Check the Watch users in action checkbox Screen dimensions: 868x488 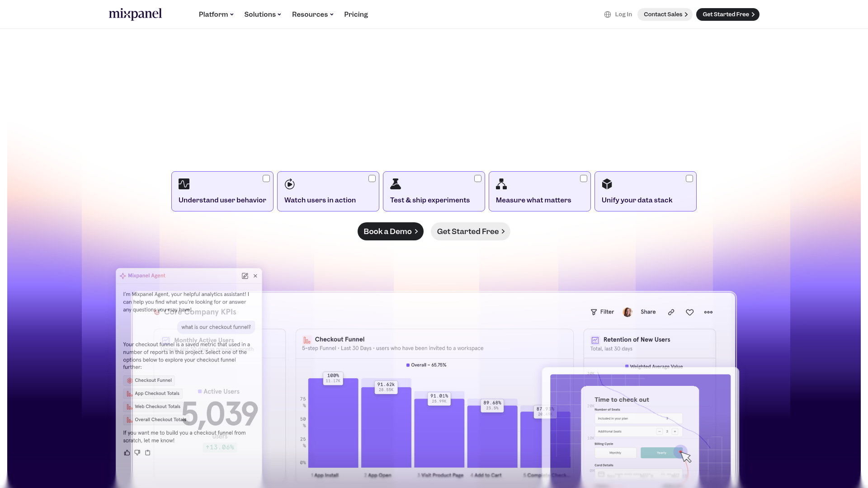(372, 178)
